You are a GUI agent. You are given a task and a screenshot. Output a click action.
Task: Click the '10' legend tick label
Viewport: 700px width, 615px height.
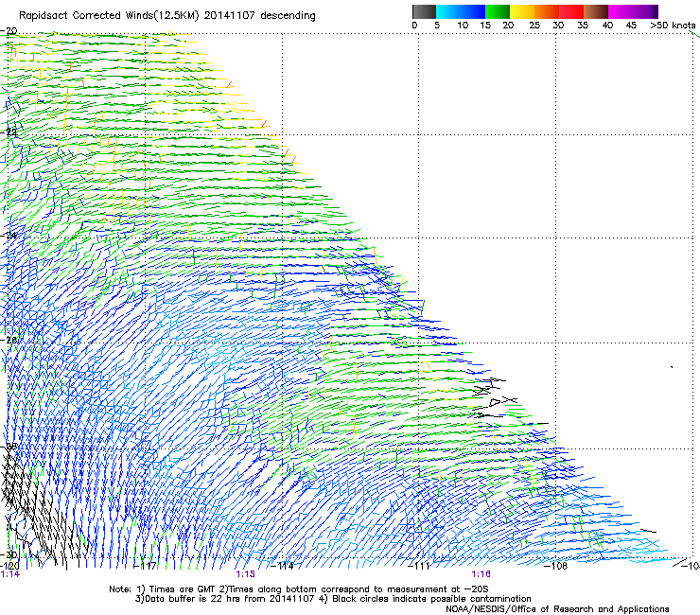click(x=463, y=26)
